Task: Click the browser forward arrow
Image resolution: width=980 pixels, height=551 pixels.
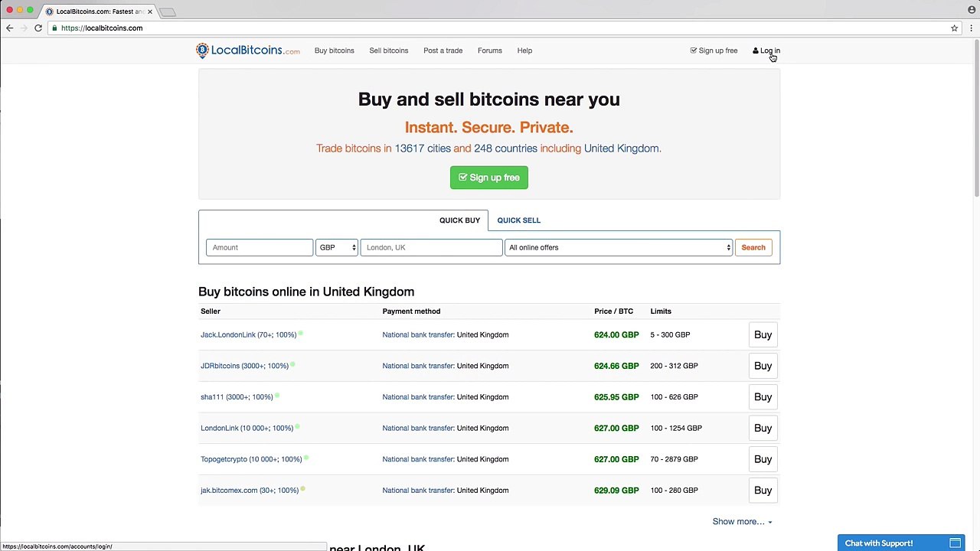Action: [24, 28]
